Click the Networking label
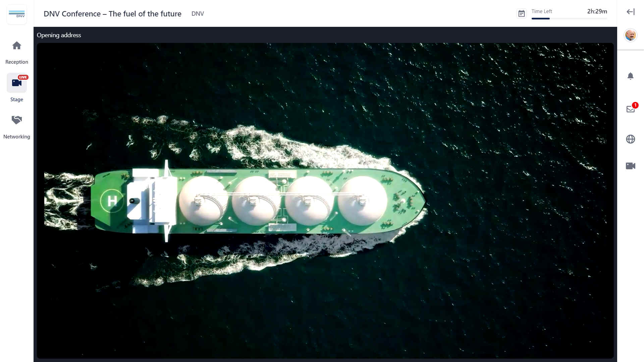 point(17,137)
